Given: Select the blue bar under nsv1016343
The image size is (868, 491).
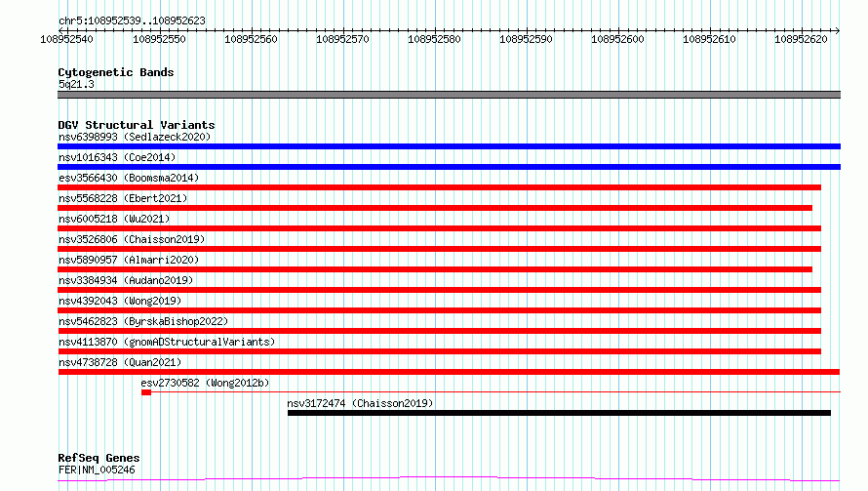Looking at the screenshot, I should (x=449, y=167).
